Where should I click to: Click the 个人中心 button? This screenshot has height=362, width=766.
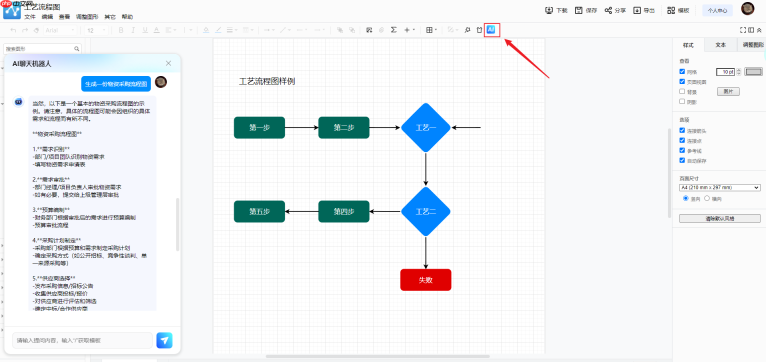717,10
